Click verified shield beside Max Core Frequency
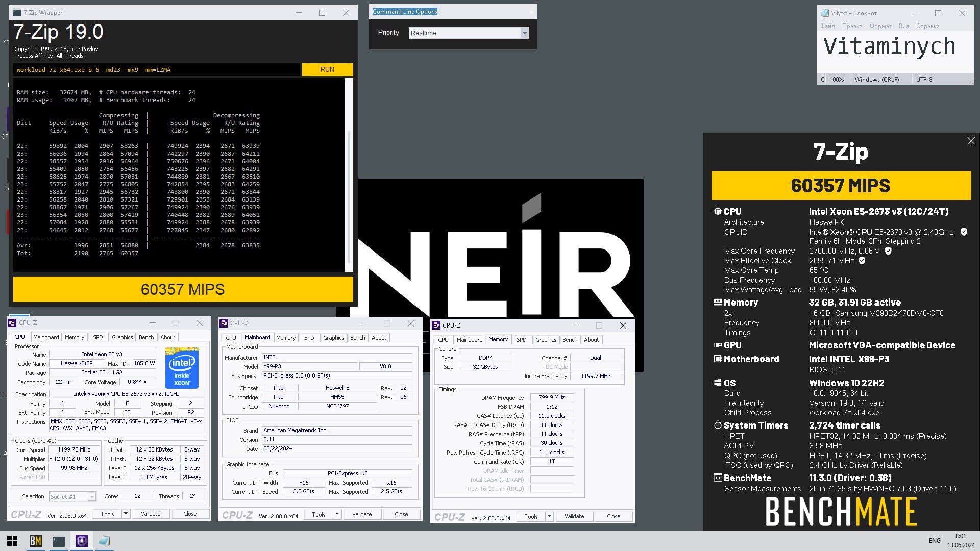 888,251
